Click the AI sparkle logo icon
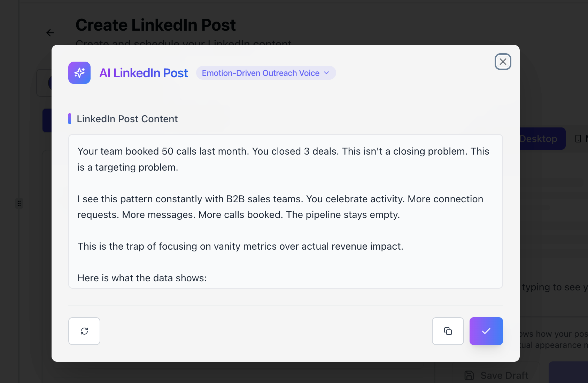The height and width of the screenshot is (383, 588). pos(79,73)
